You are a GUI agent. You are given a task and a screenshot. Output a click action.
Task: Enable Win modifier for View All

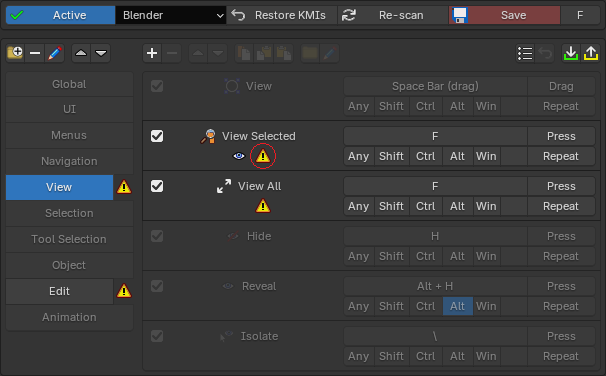pos(486,206)
